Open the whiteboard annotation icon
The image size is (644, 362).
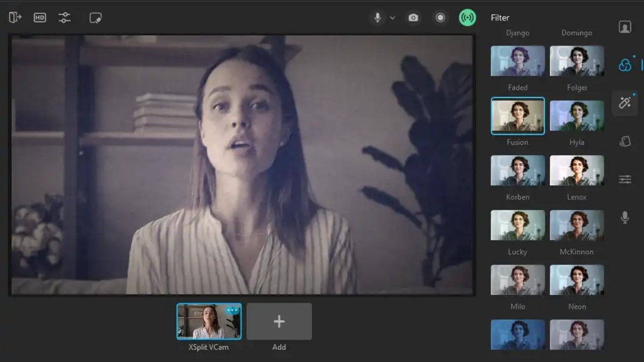[96, 18]
